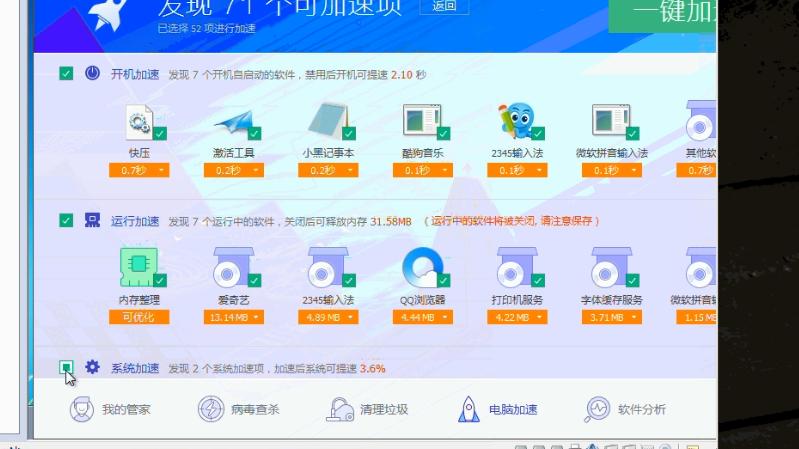799x449 pixels.
Task: Select the 激活工具 paper plane icon
Action: 233,122
